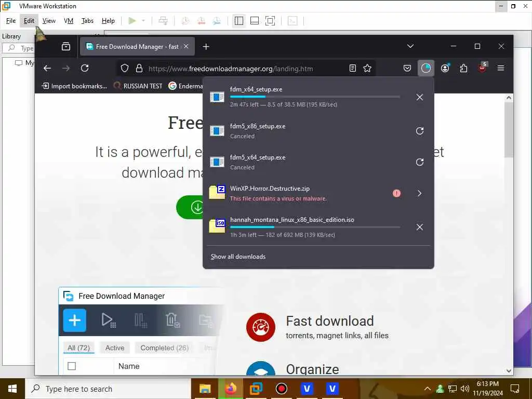This screenshot has height=399, width=532.
Task: Open VMware View menu
Action: click(x=49, y=21)
